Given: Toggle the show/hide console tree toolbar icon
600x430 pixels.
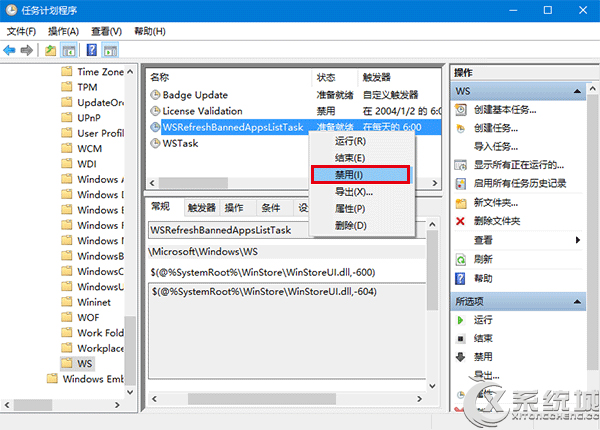Looking at the screenshot, I should pos(69,50).
